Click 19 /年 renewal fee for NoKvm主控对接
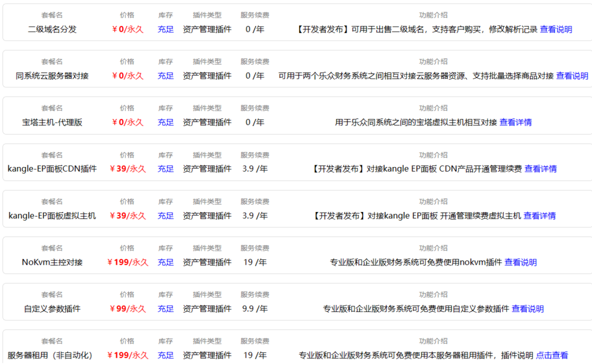Viewport: 592px width, 364px height. (x=255, y=262)
